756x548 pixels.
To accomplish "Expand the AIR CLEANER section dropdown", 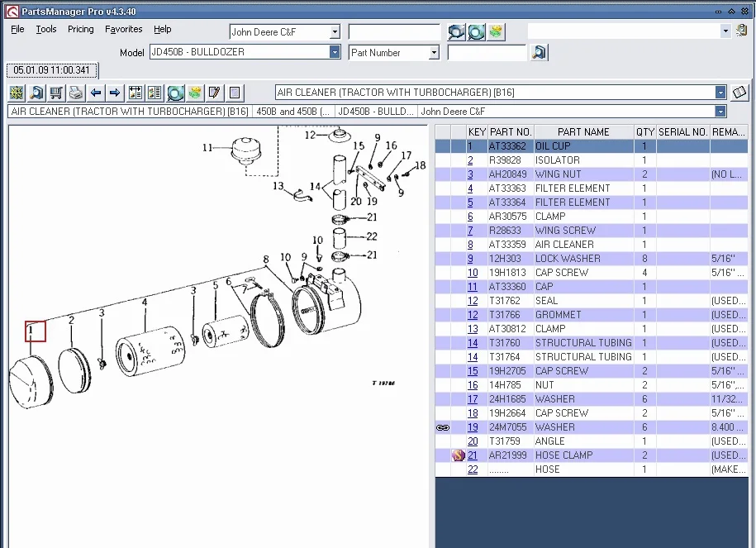I will [720, 93].
